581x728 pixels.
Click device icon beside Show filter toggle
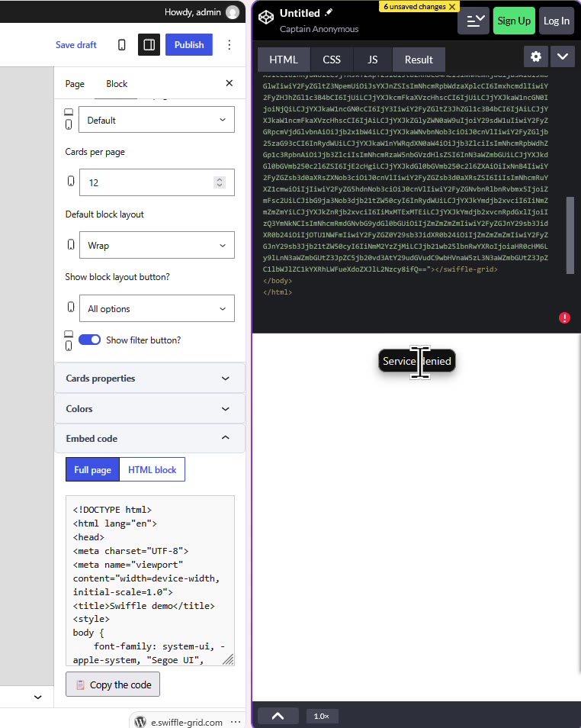coord(69,340)
